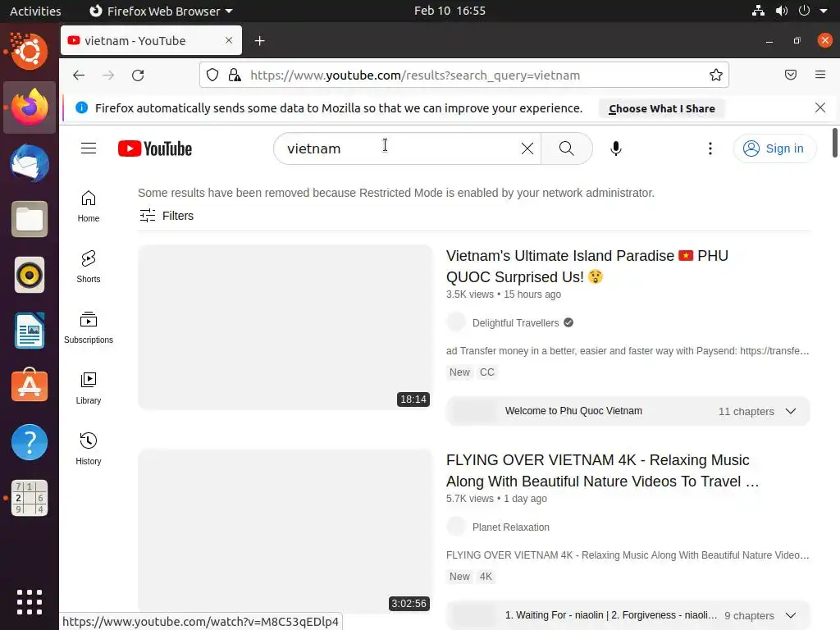Start voice search with the microphone

(616, 148)
